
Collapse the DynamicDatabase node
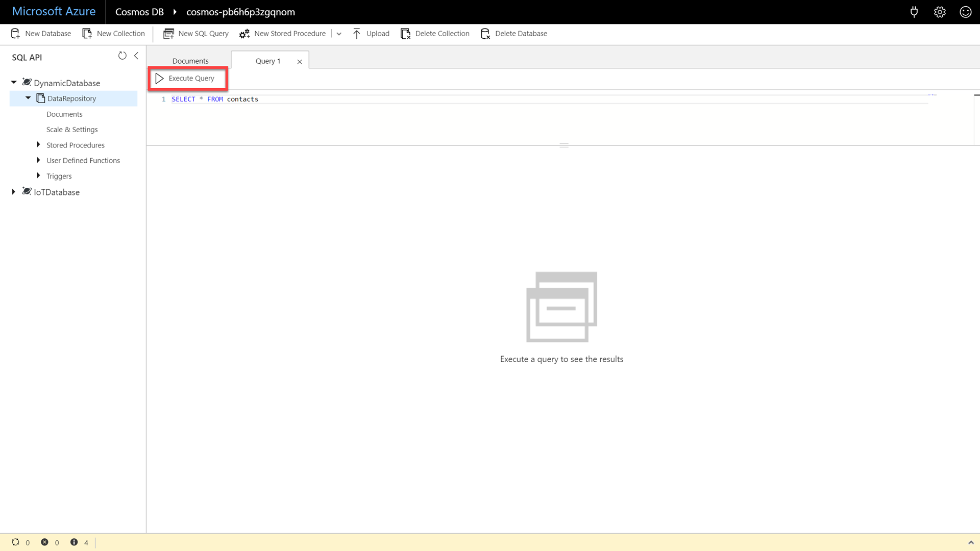tap(14, 82)
